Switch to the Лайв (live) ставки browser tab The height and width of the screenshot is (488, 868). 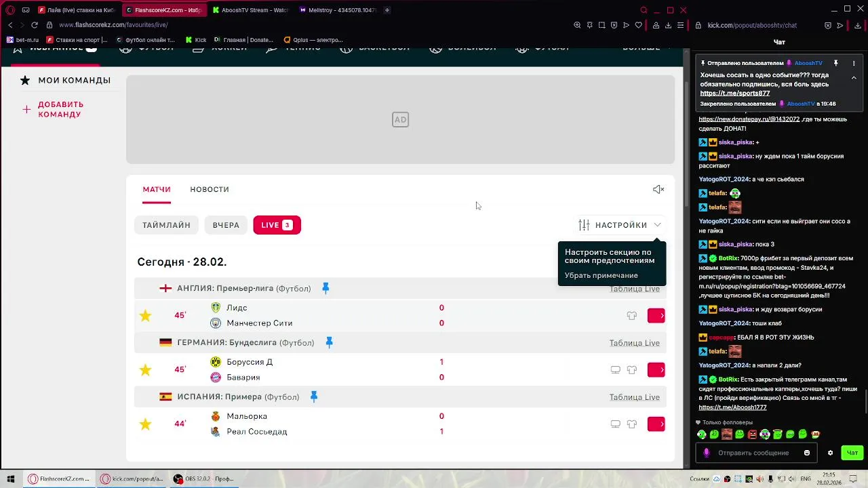[77, 10]
